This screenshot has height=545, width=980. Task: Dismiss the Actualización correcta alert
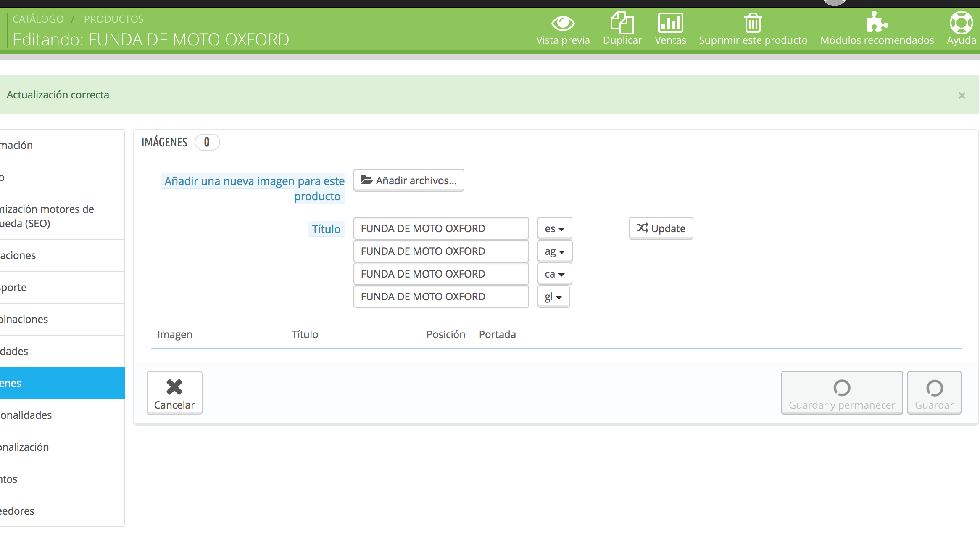[962, 95]
